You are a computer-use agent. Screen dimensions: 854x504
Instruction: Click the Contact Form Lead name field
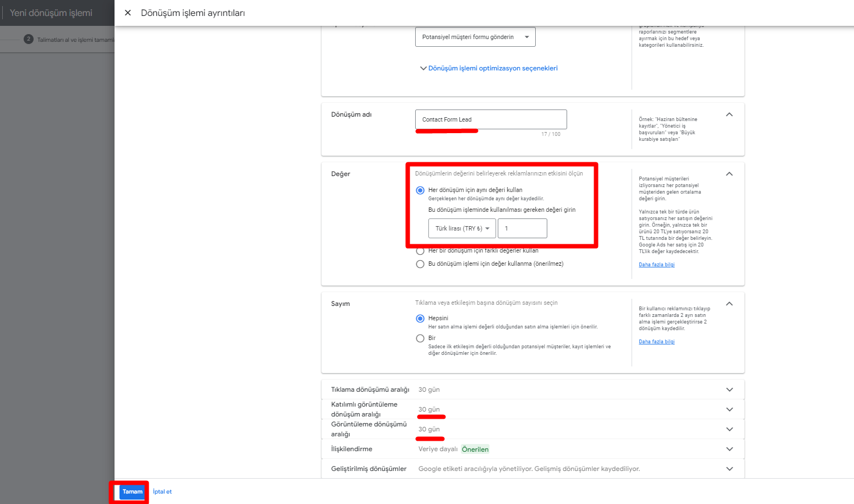(490, 119)
